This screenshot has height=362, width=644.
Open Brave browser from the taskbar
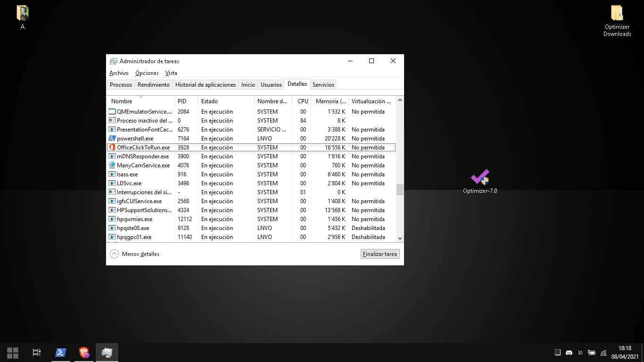[x=84, y=353]
